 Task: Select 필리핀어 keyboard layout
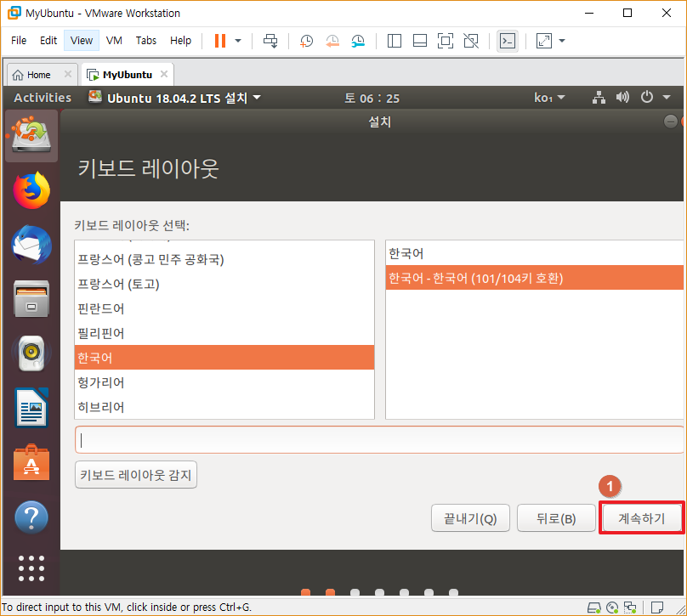224,333
